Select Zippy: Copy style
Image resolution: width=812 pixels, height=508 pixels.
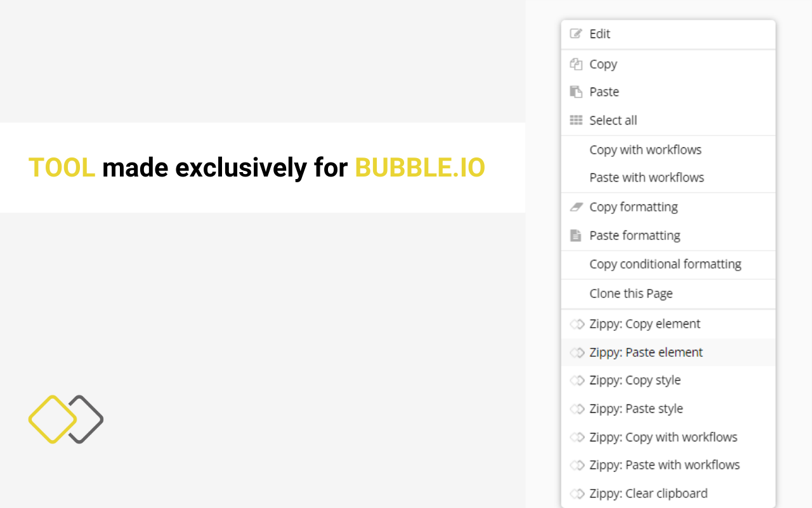634,380
